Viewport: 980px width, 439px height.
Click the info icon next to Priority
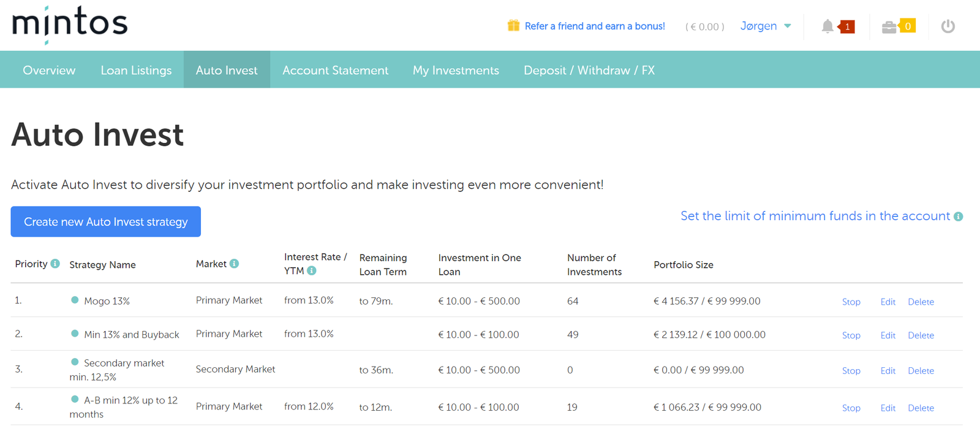click(55, 264)
